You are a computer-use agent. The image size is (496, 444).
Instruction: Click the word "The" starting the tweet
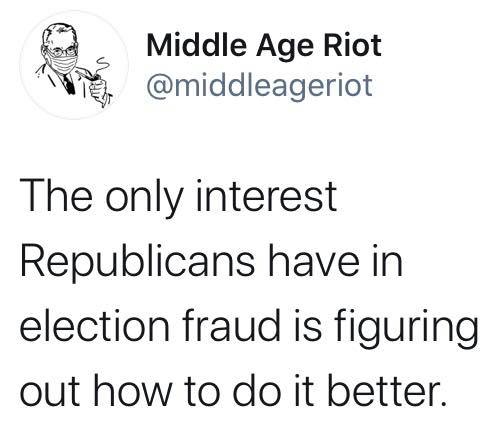click(x=57, y=196)
